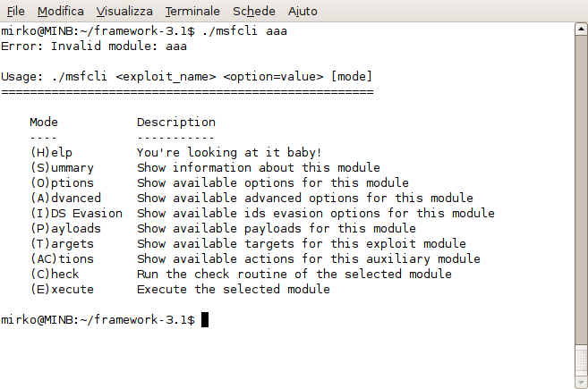The height and width of the screenshot is (389, 588).
Task: Click the 'Mode' column header
Action: [x=44, y=123]
